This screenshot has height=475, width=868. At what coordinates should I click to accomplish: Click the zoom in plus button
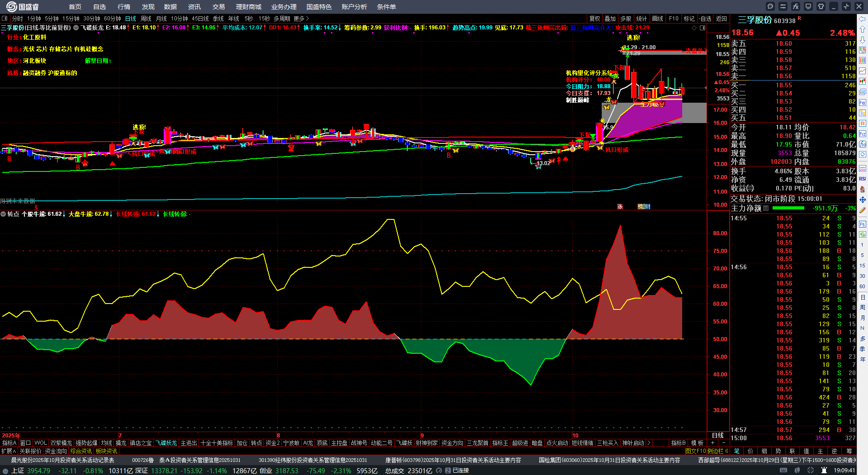[712, 443]
